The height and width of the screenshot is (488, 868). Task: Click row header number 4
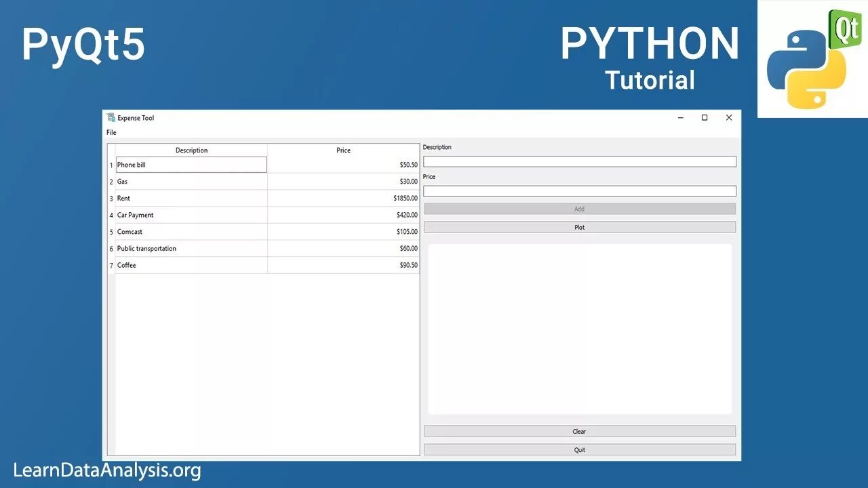click(x=111, y=215)
